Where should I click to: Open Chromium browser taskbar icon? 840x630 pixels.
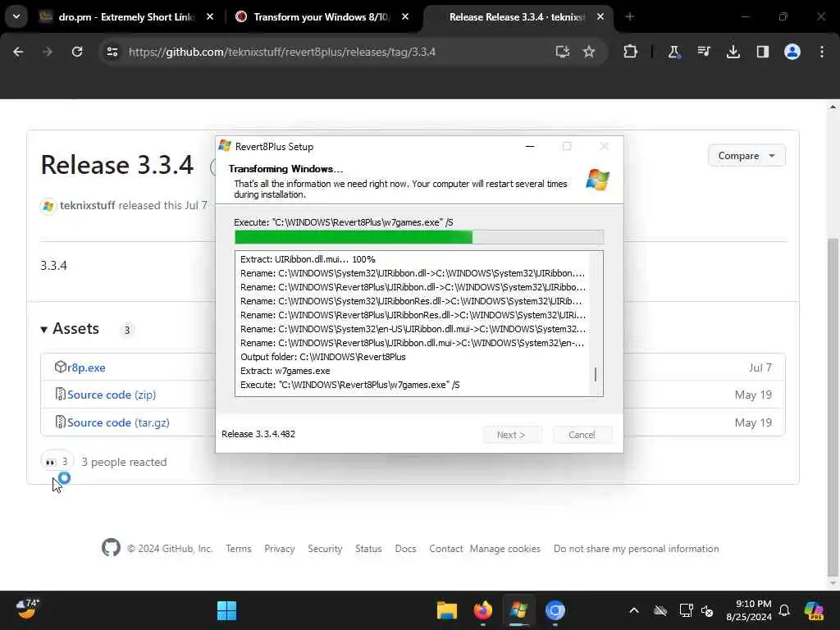(555, 610)
